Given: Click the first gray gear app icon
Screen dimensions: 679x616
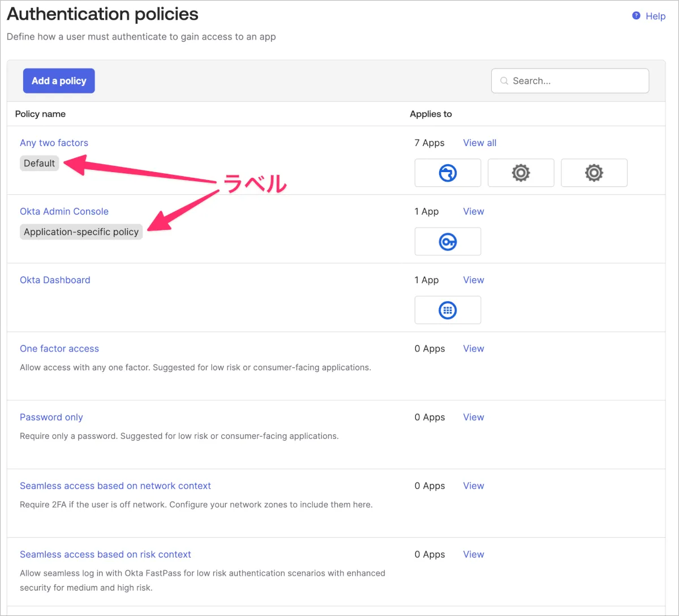Looking at the screenshot, I should (x=521, y=173).
